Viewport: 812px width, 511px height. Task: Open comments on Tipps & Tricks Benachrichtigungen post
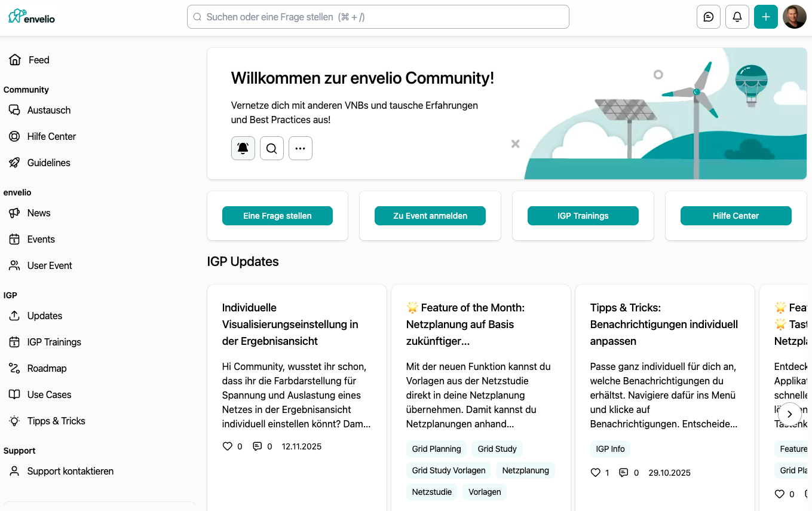pos(624,473)
